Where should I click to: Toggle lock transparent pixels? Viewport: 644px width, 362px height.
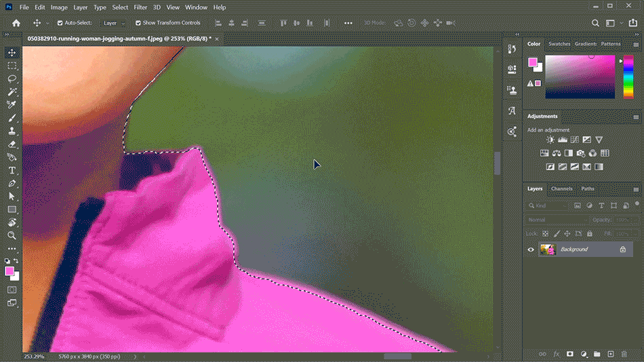point(545,233)
